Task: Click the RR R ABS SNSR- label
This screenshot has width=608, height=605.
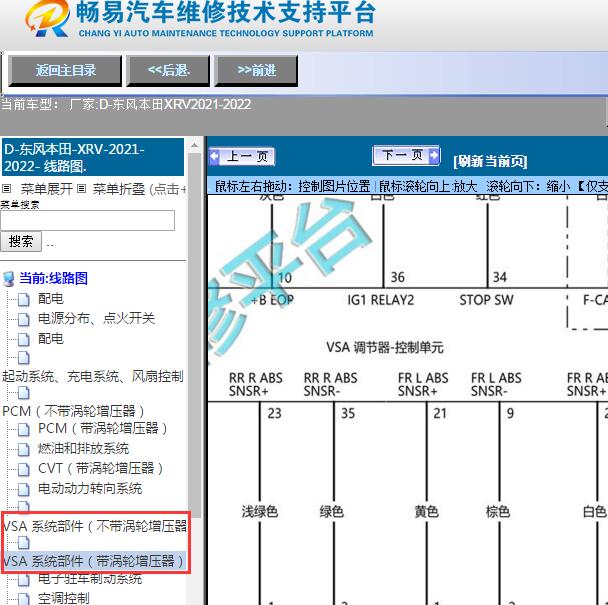Action: coord(330,384)
